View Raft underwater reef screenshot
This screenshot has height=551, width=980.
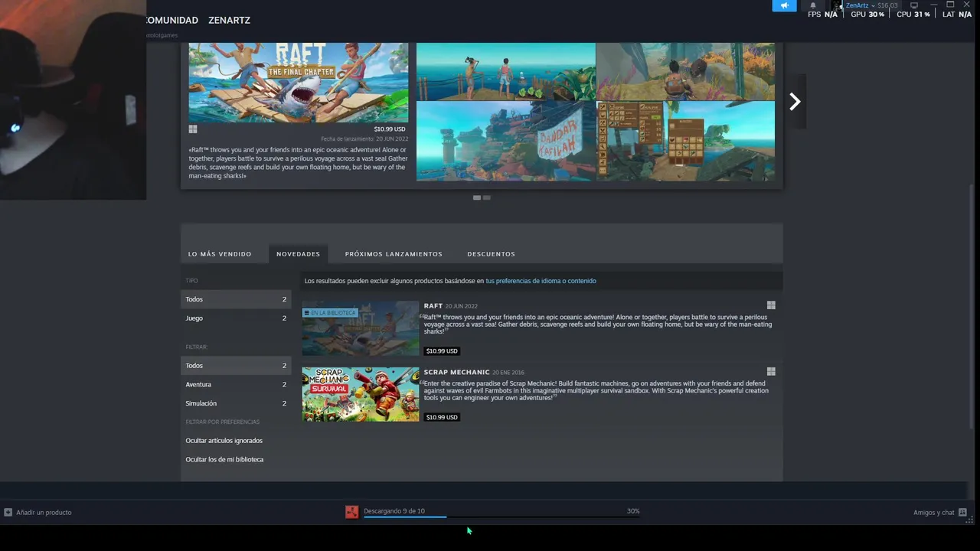point(685,72)
